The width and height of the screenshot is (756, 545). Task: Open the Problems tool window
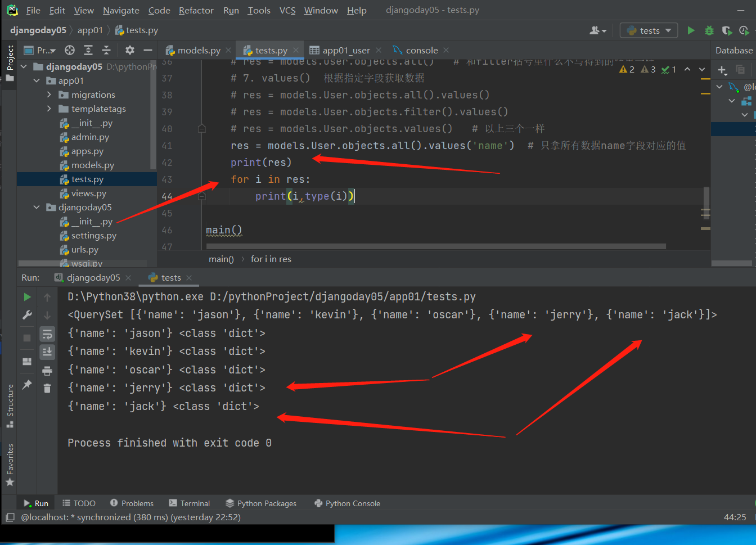132,503
